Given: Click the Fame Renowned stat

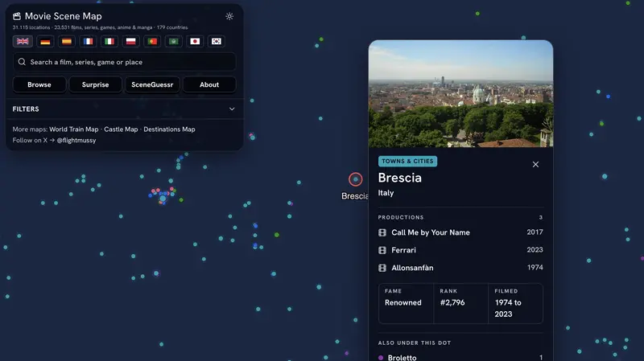Looking at the screenshot, I should (x=406, y=304).
